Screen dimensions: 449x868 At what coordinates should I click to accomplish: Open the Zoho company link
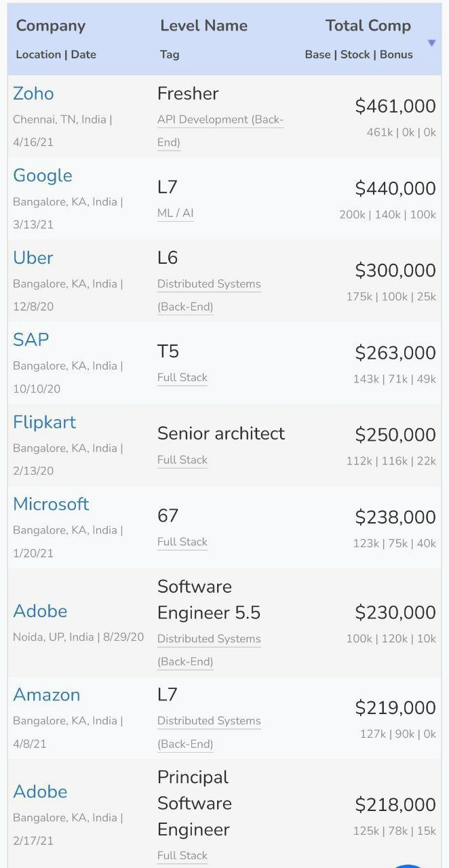(x=33, y=94)
